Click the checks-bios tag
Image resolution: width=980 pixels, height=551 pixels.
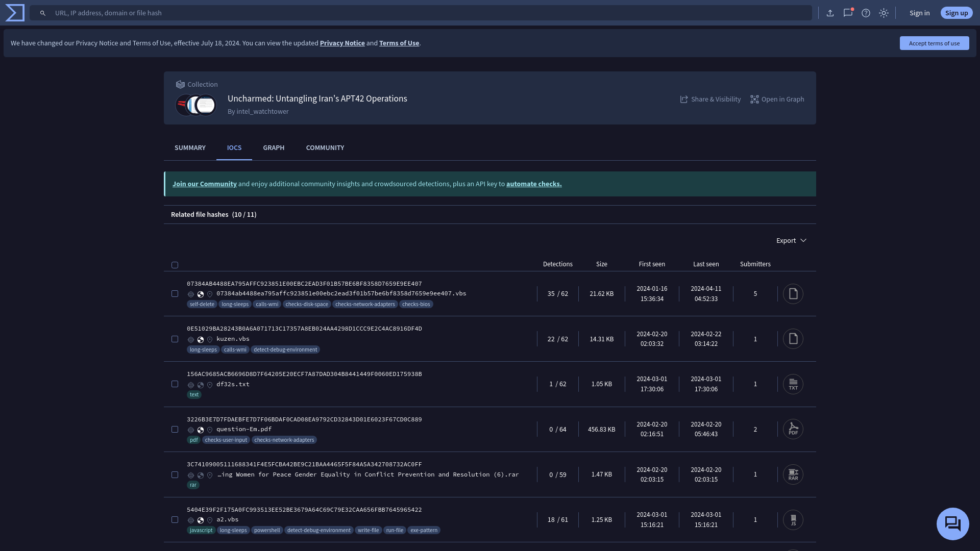(416, 305)
